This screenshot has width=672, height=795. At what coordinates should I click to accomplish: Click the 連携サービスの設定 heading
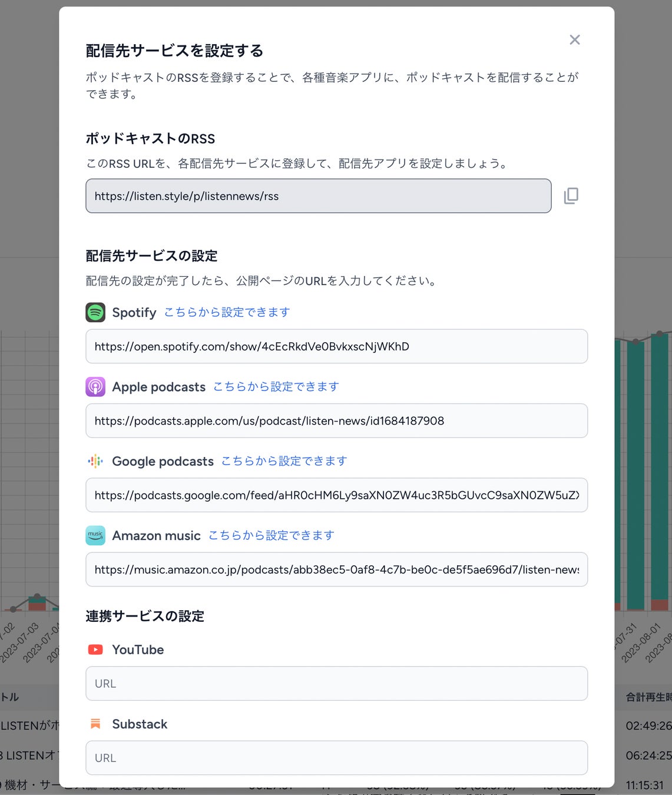[145, 616]
